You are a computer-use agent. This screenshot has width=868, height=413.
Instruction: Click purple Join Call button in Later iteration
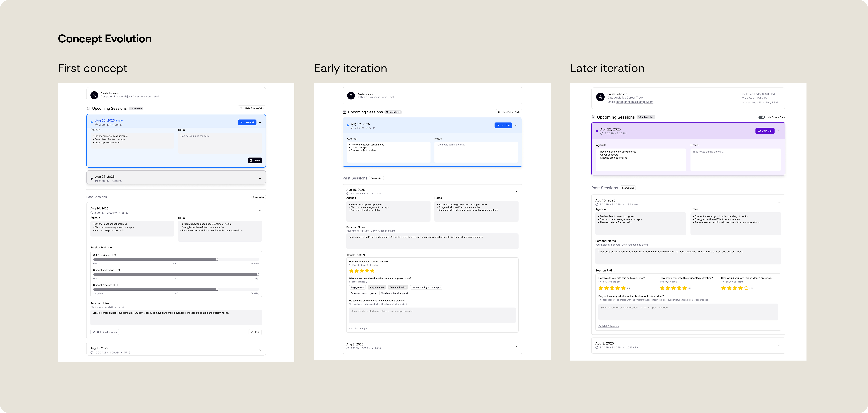coord(765,131)
